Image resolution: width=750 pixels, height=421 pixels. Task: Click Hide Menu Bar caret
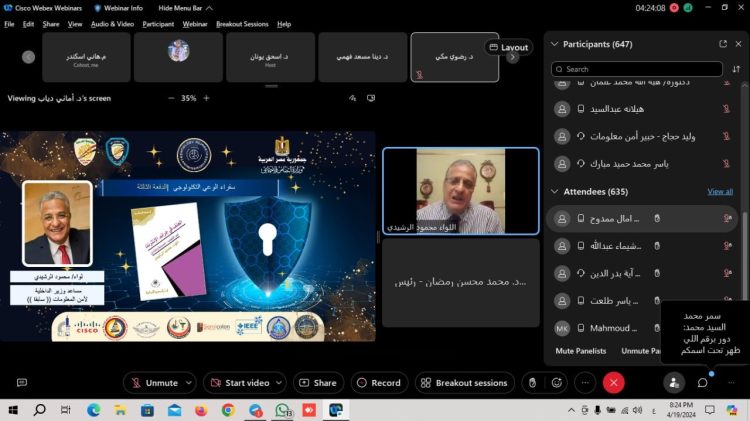pyautogui.click(x=209, y=8)
